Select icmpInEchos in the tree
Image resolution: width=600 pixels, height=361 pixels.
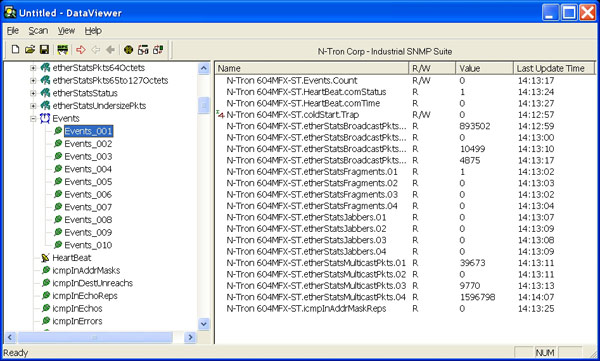click(77, 308)
